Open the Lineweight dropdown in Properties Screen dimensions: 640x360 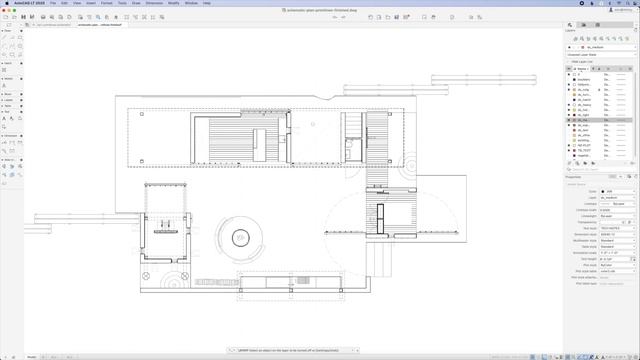tap(618, 216)
